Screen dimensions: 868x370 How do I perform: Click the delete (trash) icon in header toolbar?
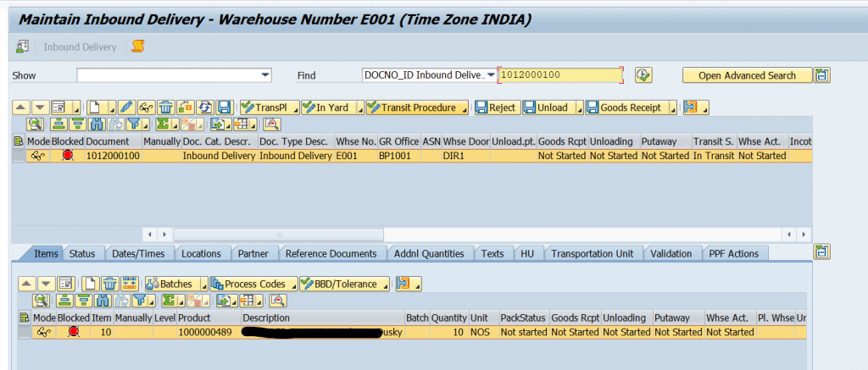[x=165, y=108]
